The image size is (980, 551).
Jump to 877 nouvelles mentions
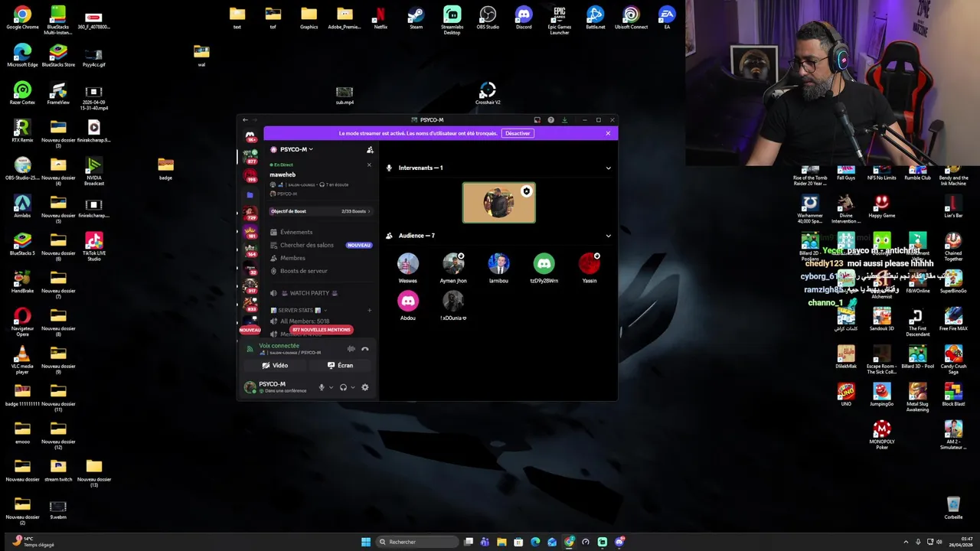coord(322,330)
